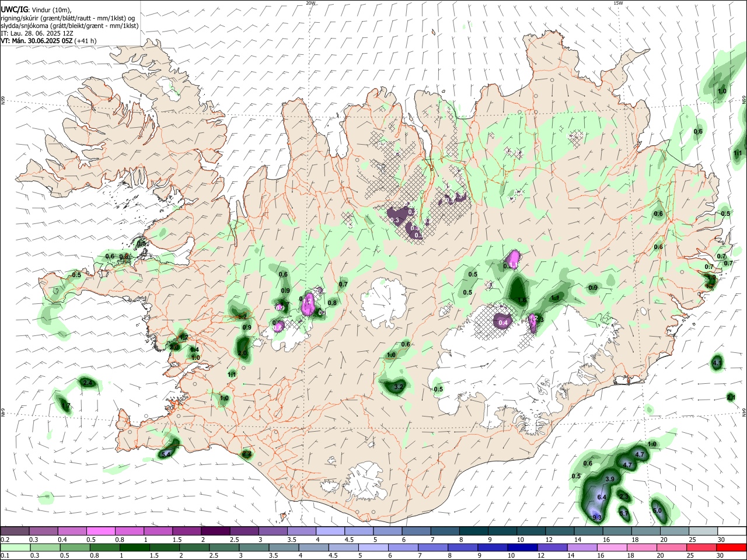Image resolution: width=747 pixels, height=560 pixels.
Task: Select the 'slydda/snjókoma' legend description line
Action: (69, 26)
